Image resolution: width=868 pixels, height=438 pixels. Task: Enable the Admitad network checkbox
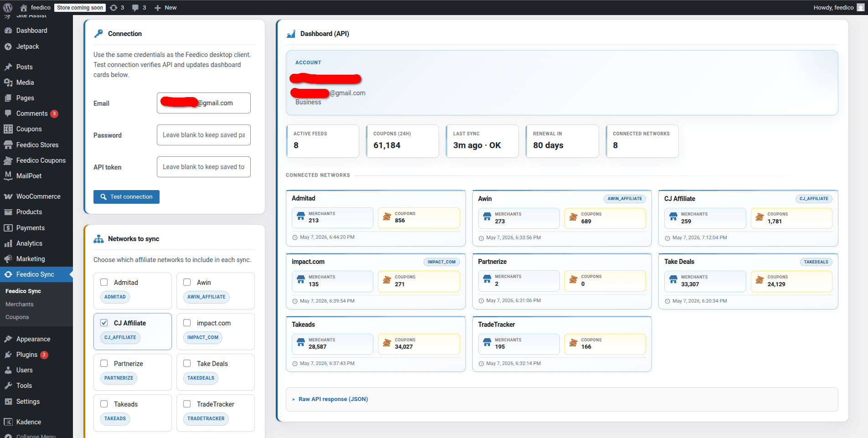tap(104, 282)
